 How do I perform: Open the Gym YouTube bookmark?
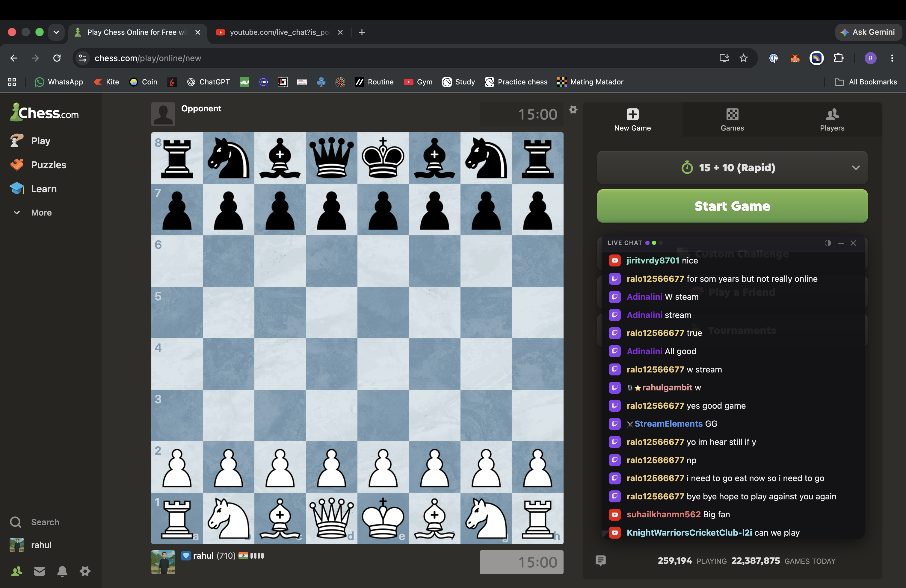(x=418, y=82)
